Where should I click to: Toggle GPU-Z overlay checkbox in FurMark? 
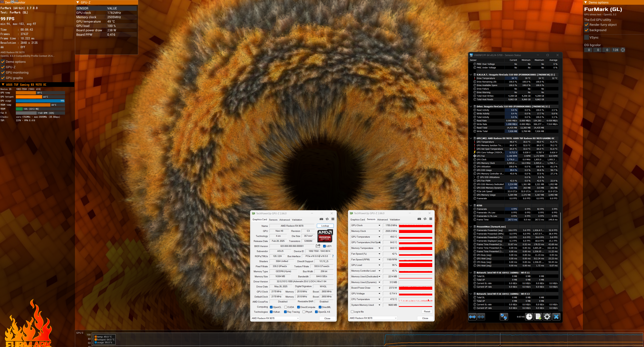3,67
